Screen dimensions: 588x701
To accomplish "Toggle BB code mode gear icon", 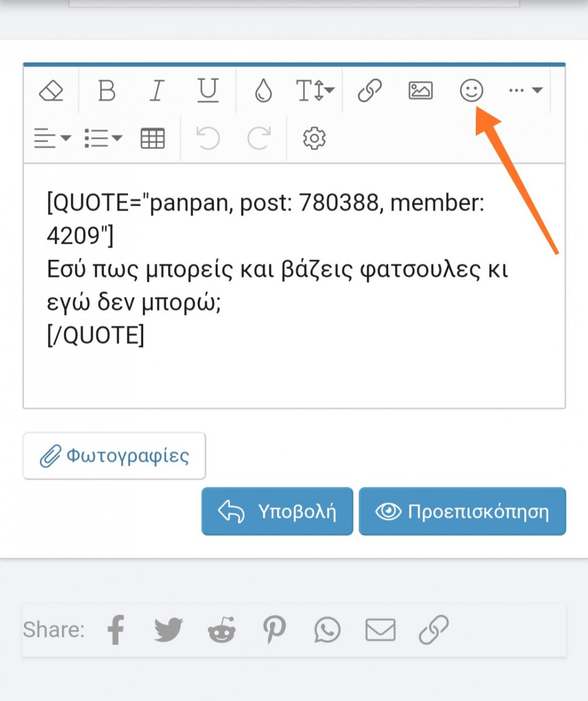I will pos(314,138).
